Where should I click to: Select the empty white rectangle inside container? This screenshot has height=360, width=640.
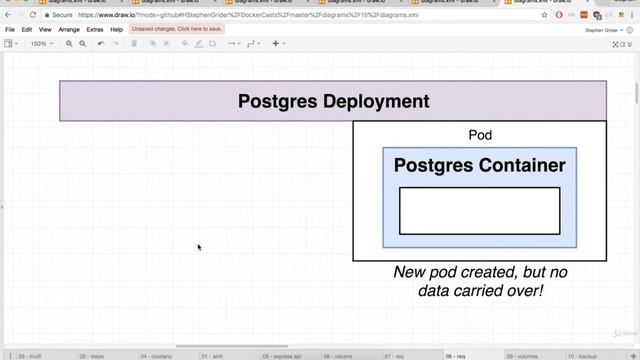coord(480,211)
